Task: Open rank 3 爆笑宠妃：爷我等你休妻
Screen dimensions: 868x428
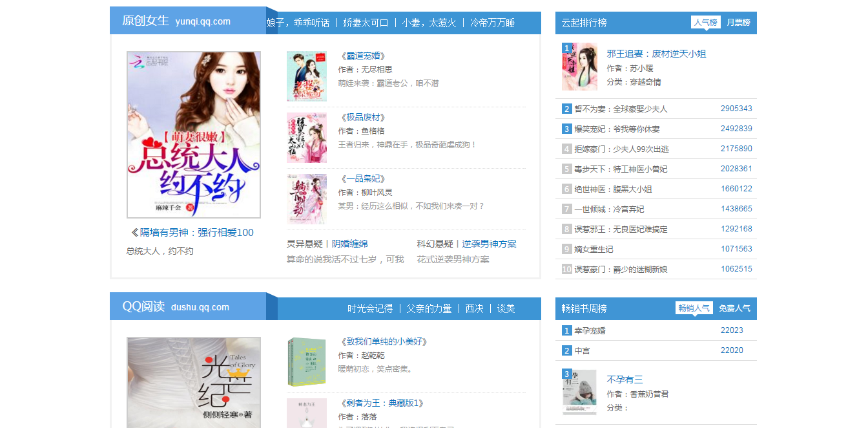Action: click(x=617, y=129)
